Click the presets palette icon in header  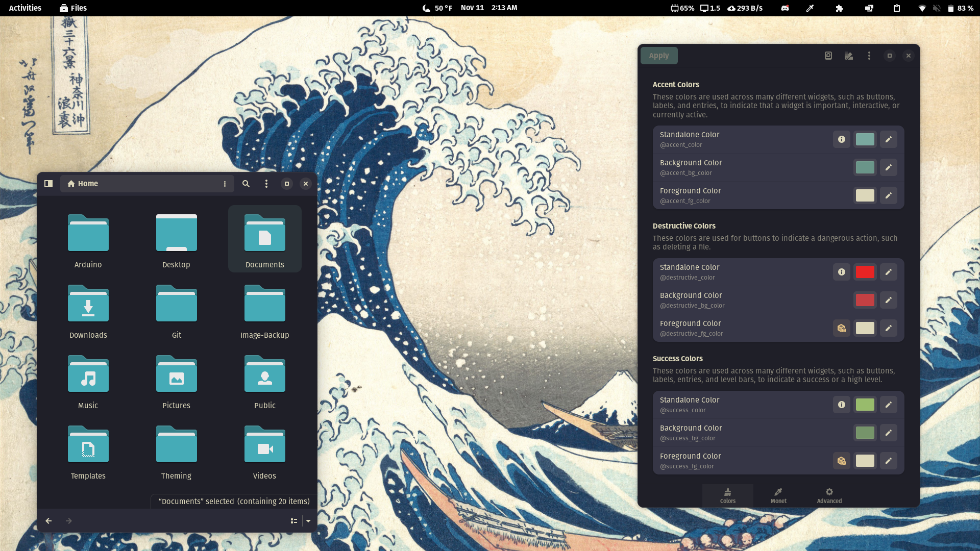848,56
